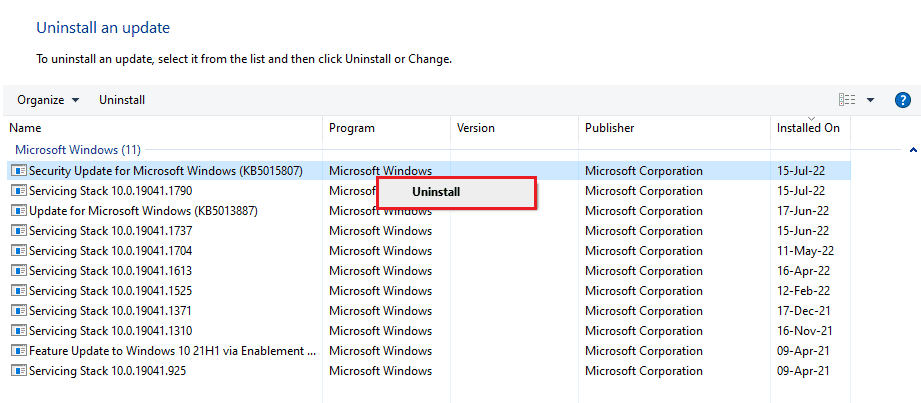This screenshot has width=921, height=403.
Task: Click the change view layout icon
Action: tap(847, 100)
